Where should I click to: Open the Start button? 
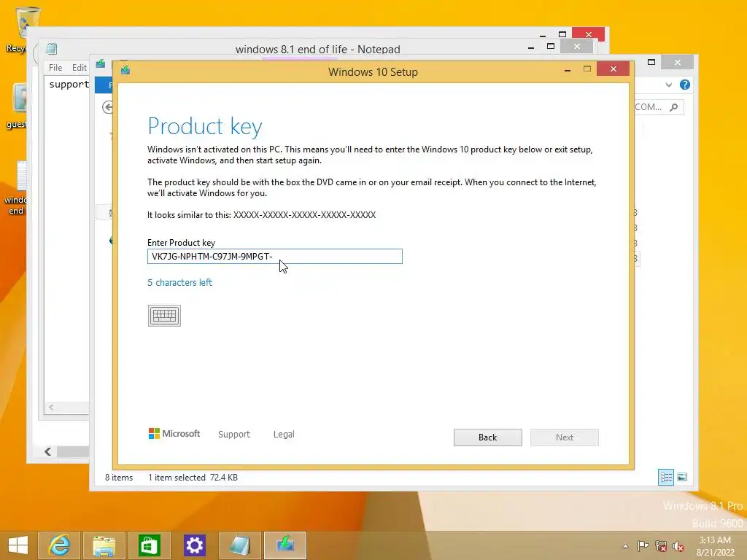click(18, 545)
